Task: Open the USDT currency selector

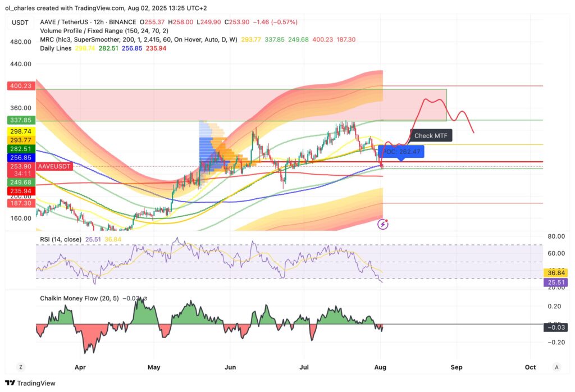Action: (x=20, y=22)
